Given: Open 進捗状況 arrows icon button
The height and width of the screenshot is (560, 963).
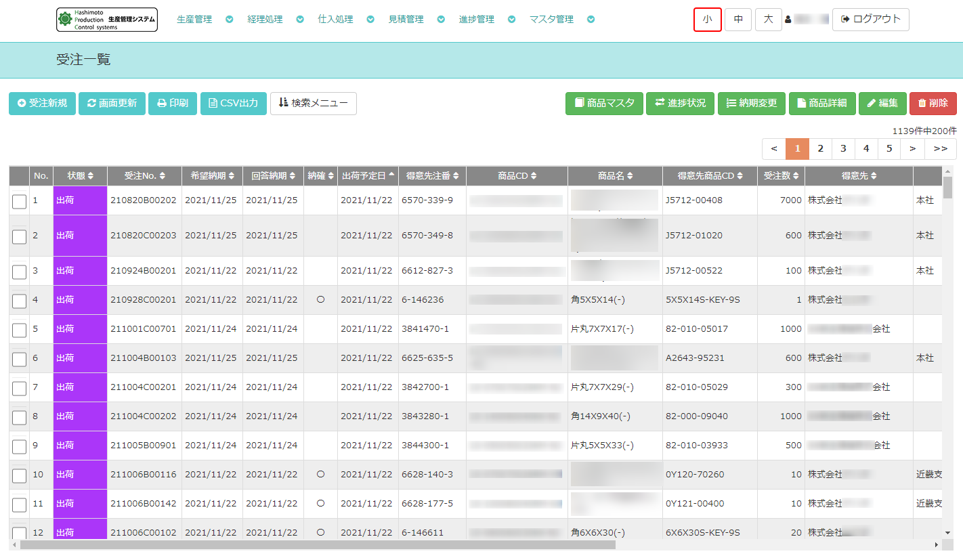Looking at the screenshot, I should (x=680, y=104).
